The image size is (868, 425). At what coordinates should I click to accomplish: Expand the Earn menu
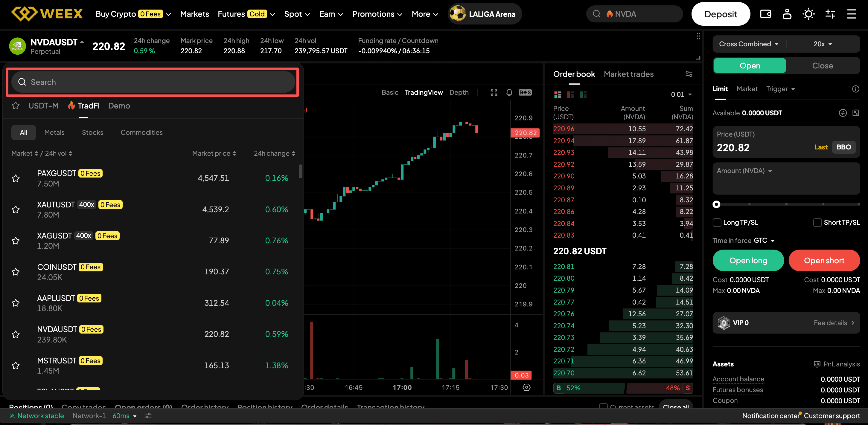tap(331, 14)
